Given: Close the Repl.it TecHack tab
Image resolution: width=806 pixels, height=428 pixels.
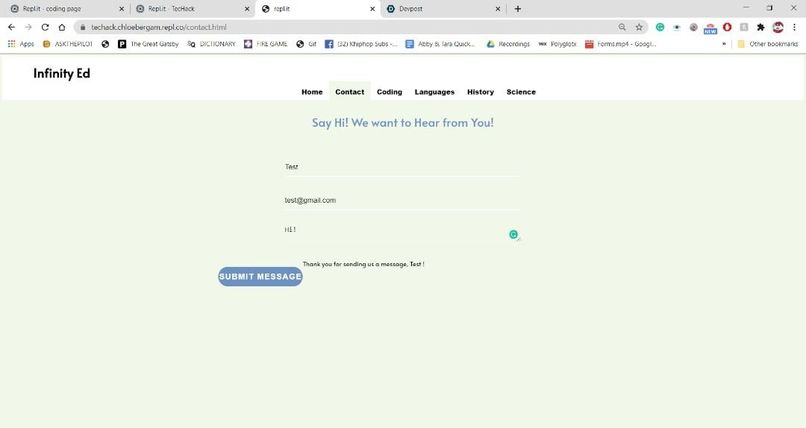Looking at the screenshot, I should point(247,9).
